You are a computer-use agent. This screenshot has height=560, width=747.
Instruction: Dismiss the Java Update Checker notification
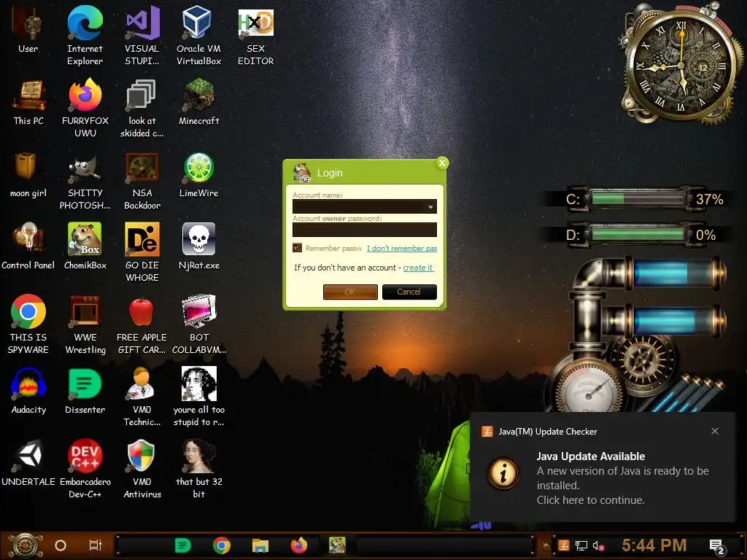pos(715,431)
